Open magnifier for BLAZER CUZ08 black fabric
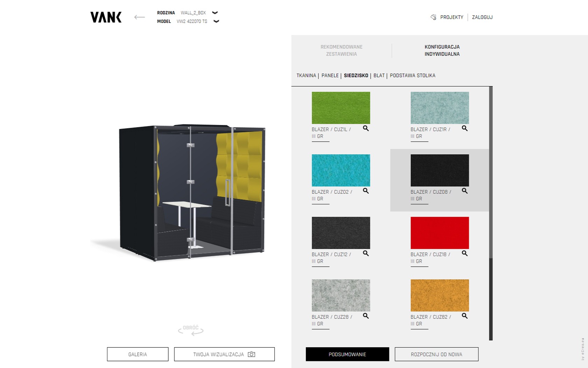Screen dimensions: 588x368 click(464, 191)
